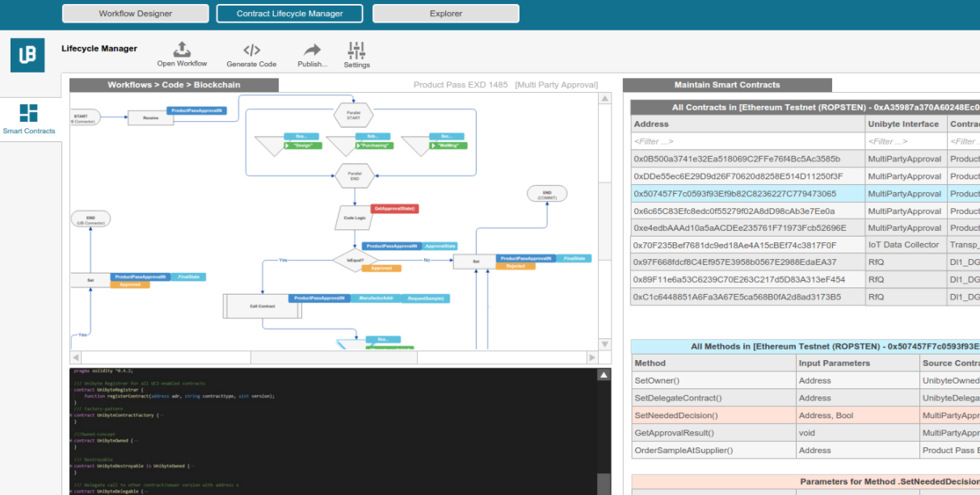
Task: Click the .ApprovalState tag
Action: click(440, 245)
